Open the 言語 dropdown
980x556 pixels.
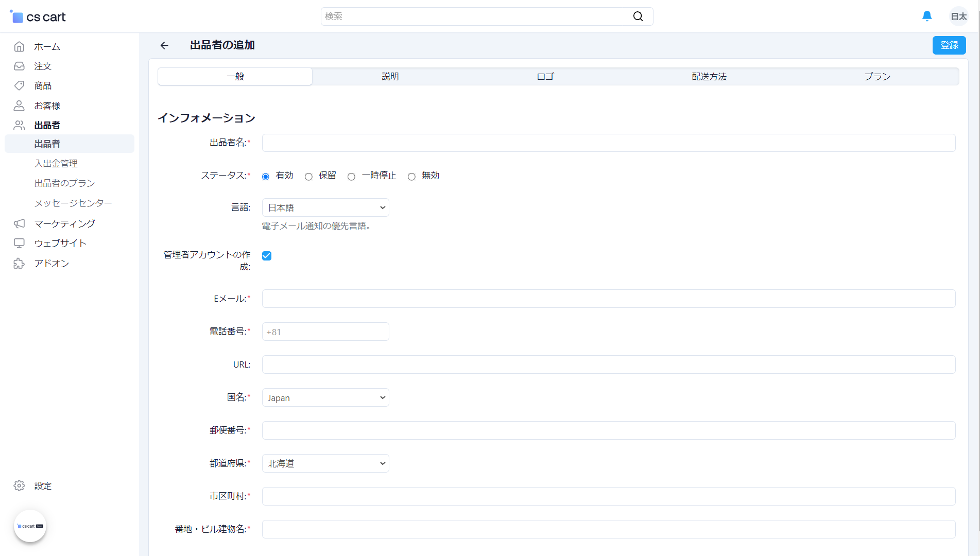click(325, 207)
